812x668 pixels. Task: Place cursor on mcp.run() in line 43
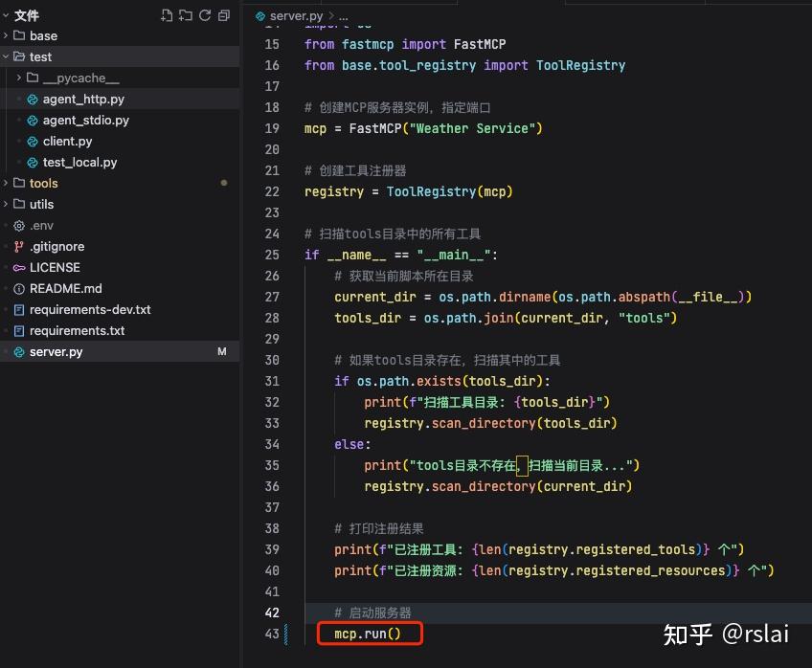coord(367,634)
